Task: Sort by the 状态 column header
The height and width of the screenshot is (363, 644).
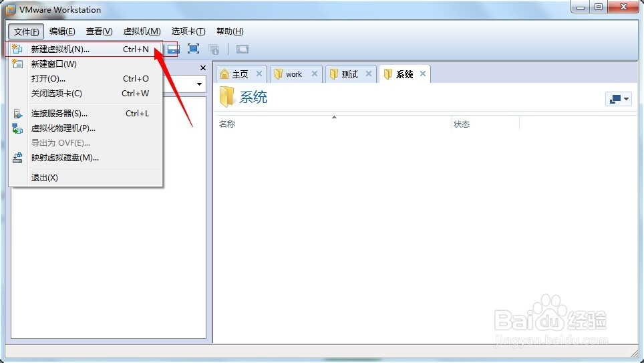Action: click(486, 124)
